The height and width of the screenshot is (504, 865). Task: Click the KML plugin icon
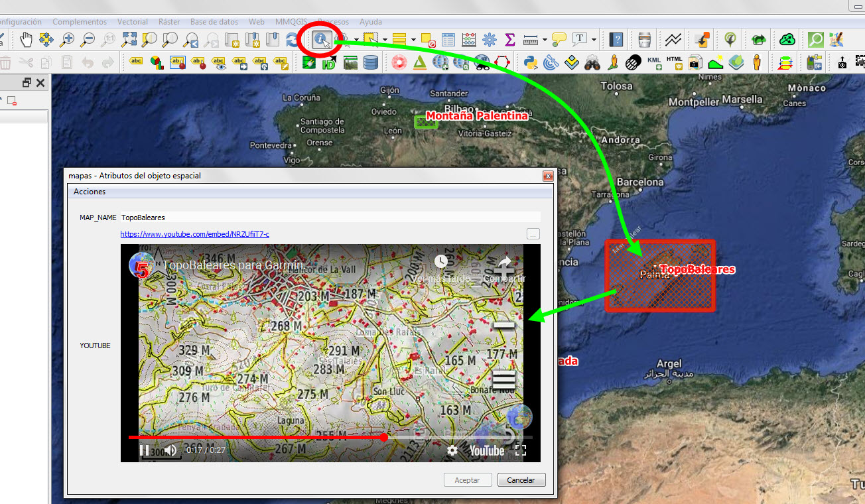[654, 62]
